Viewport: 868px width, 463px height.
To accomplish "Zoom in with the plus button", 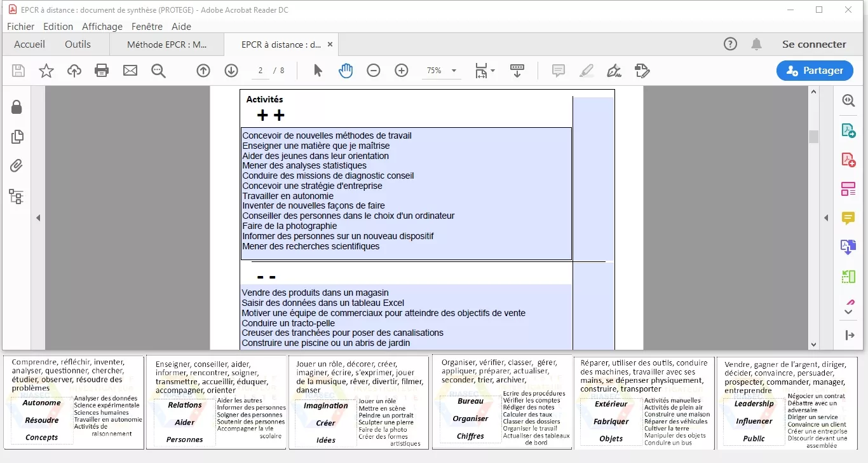I will click(x=402, y=71).
